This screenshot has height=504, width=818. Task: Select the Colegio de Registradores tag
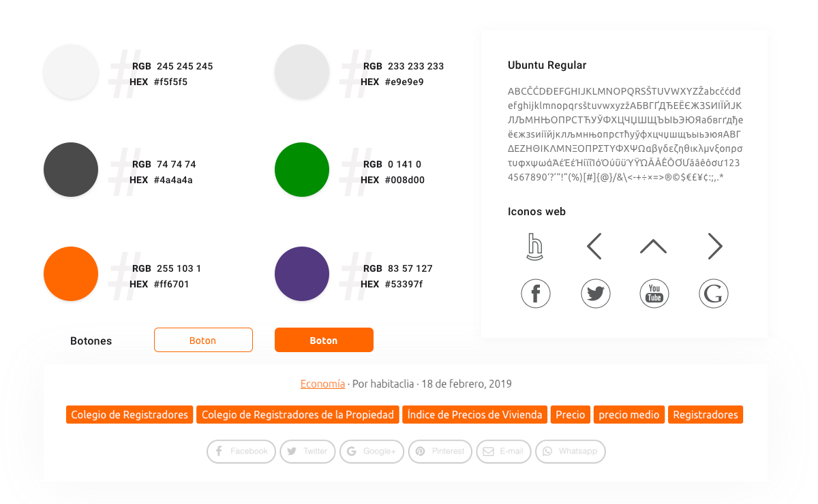click(x=130, y=415)
